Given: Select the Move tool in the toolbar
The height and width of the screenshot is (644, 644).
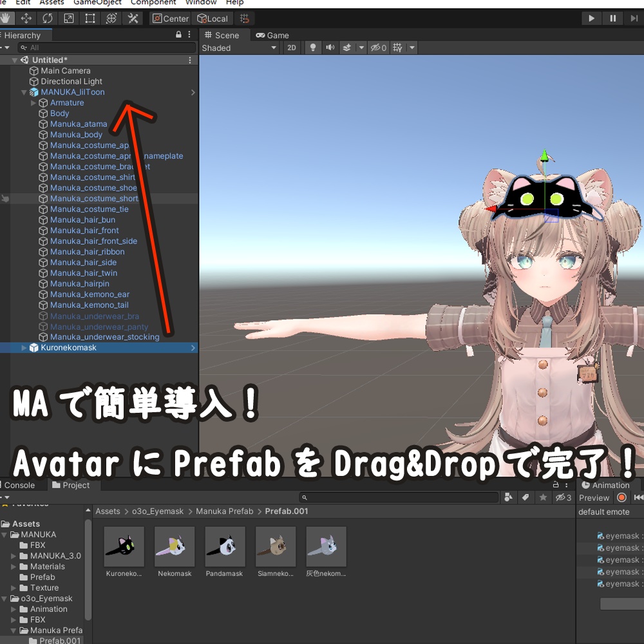Looking at the screenshot, I should click(x=26, y=18).
